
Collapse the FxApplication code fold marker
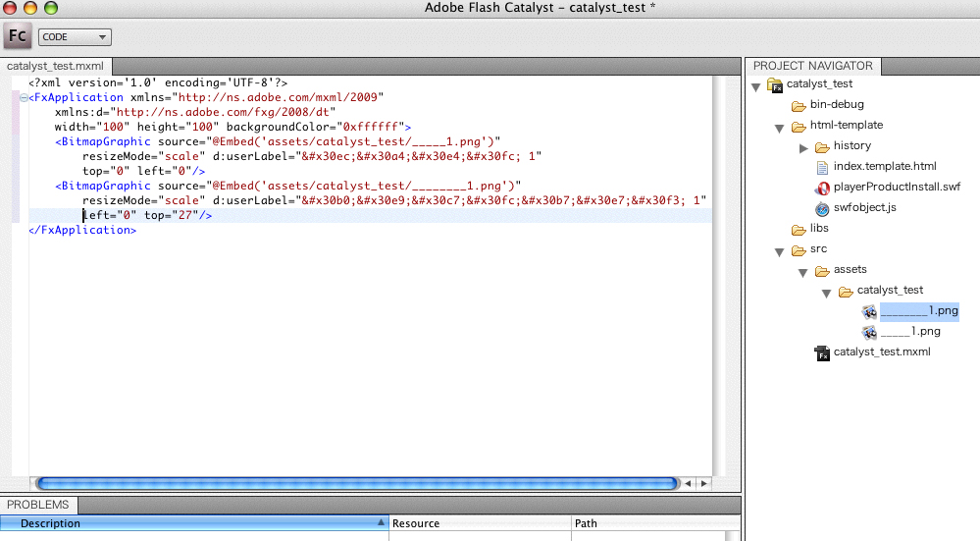point(24,97)
